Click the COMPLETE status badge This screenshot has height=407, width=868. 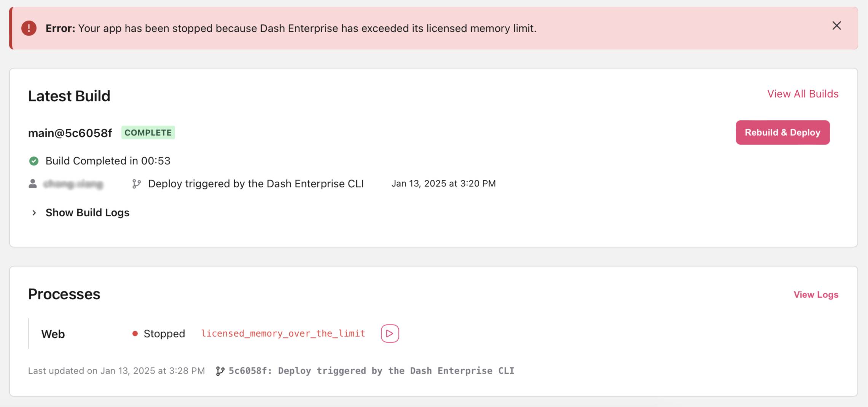(x=148, y=132)
